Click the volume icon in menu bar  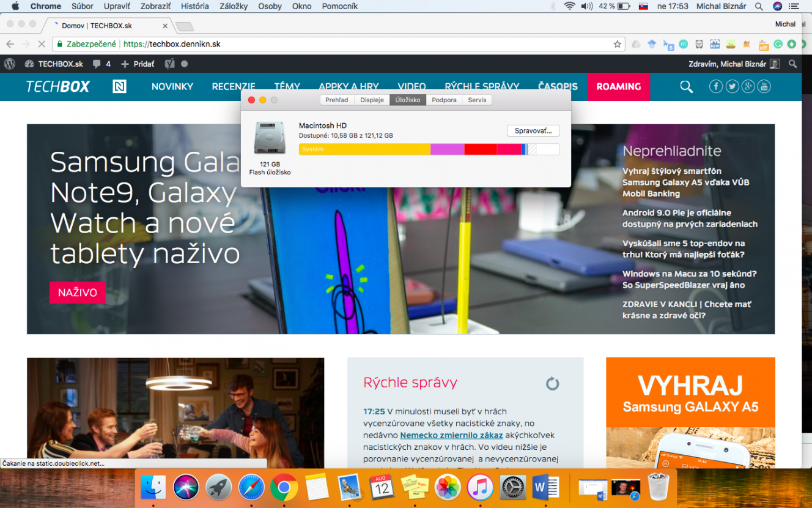point(586,6)
